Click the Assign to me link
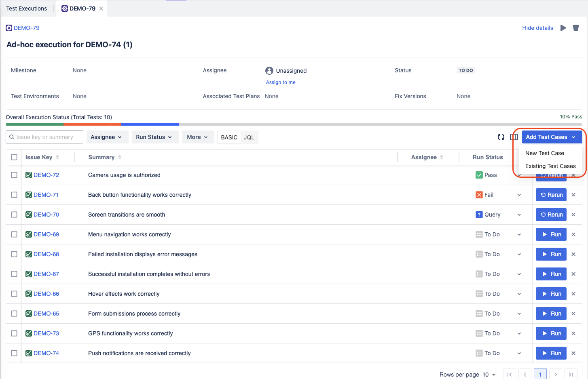 tap(281, 82)
